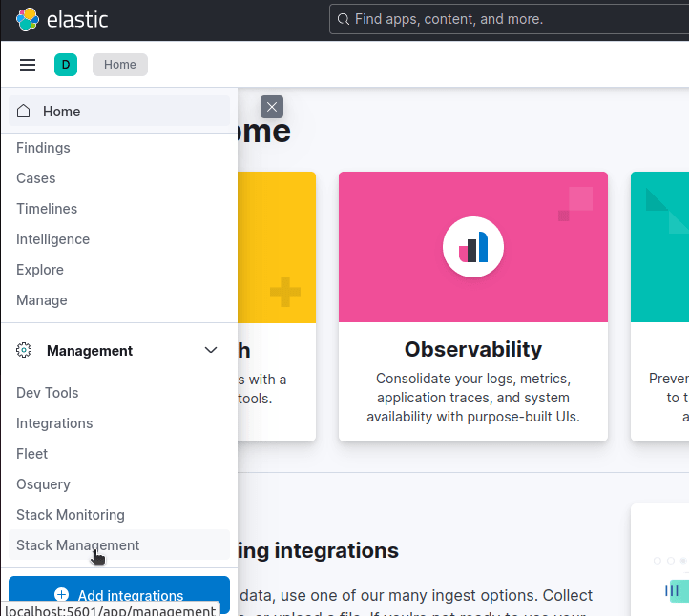Click the search magnifier icon
689x616 pixels.
click(344, 19)
